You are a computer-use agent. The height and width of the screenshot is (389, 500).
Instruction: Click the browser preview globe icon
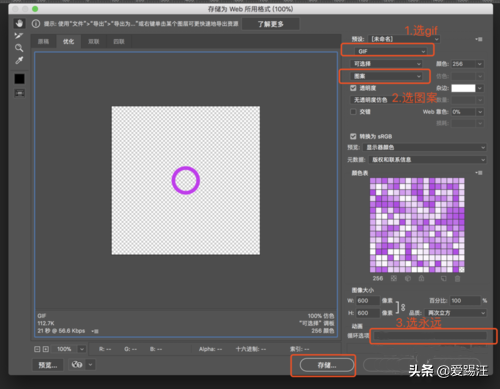(77, 365)
